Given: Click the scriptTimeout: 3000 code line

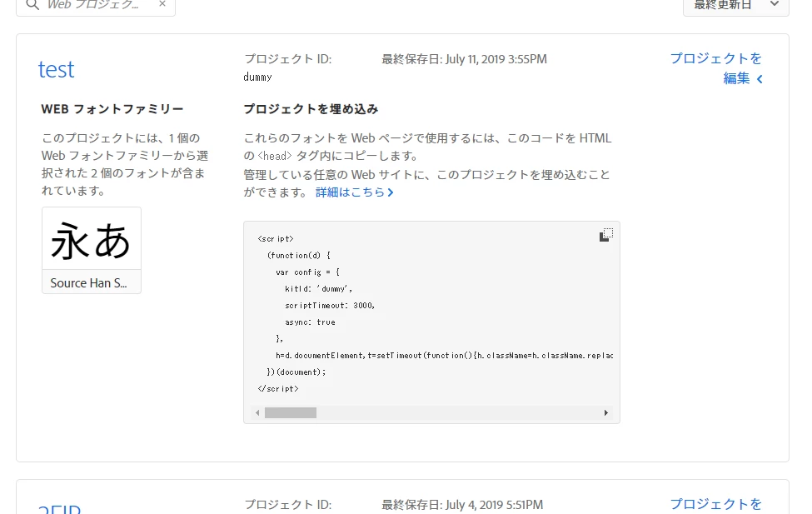Looking at the screenshot, I should [x=329, y=305].
